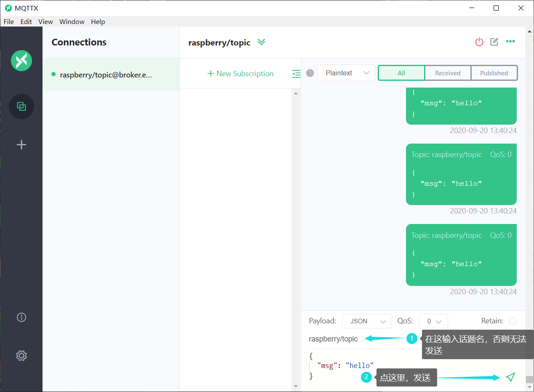Open the Payload JSON dropdown
The height and width of the screenshot is (392, 534).
367,321
